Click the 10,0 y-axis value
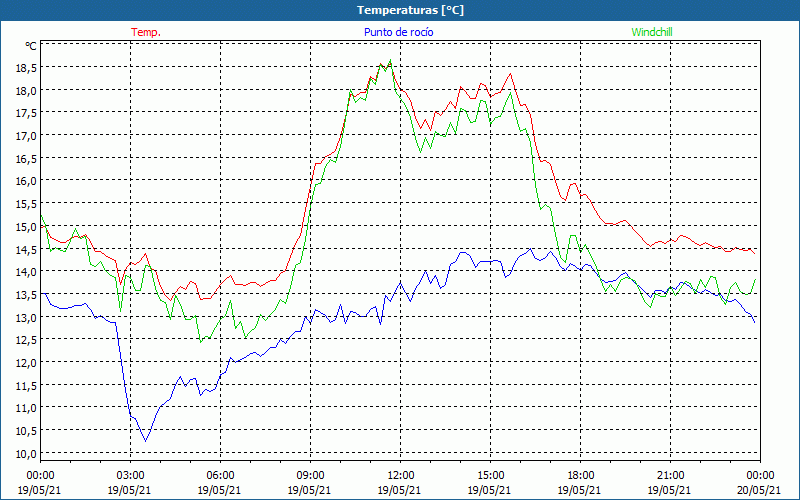The height and width of the screenshot is (500, 800). coord(27,453)
